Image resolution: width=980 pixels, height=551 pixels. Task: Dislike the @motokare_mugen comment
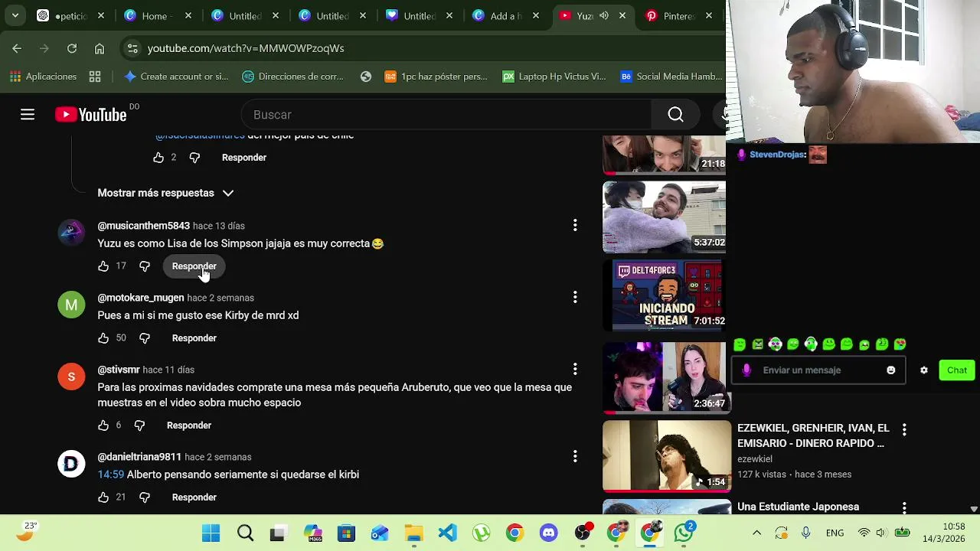coord(145,338)
